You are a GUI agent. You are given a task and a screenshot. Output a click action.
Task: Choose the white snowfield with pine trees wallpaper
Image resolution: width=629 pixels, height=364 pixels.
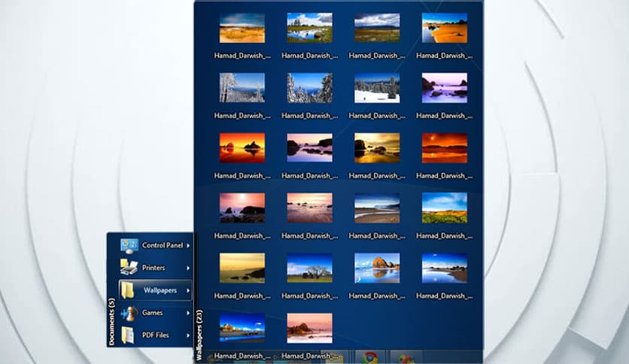point(377,88)
